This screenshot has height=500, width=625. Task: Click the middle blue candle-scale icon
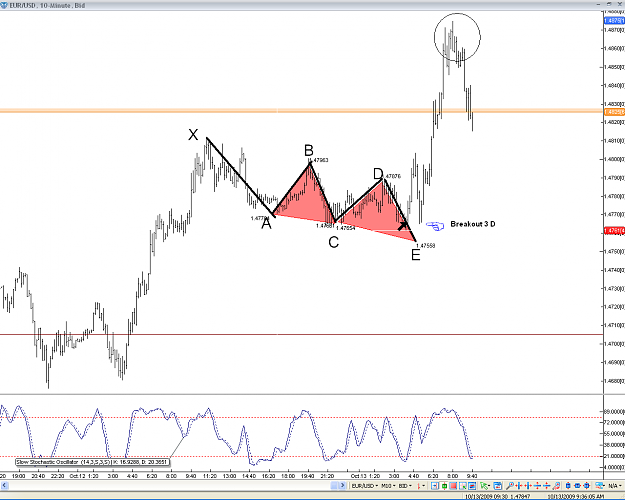coord(577,486)
